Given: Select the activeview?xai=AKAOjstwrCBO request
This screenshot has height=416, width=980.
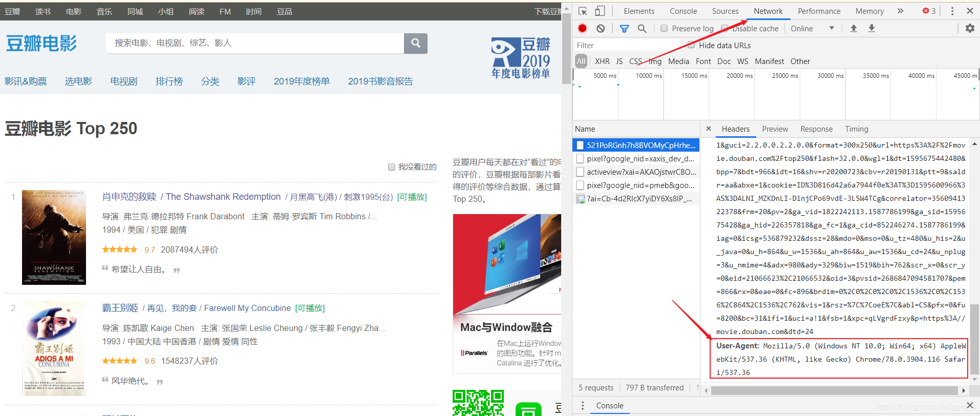Looking at the screenshot, I should coord(636,172).
